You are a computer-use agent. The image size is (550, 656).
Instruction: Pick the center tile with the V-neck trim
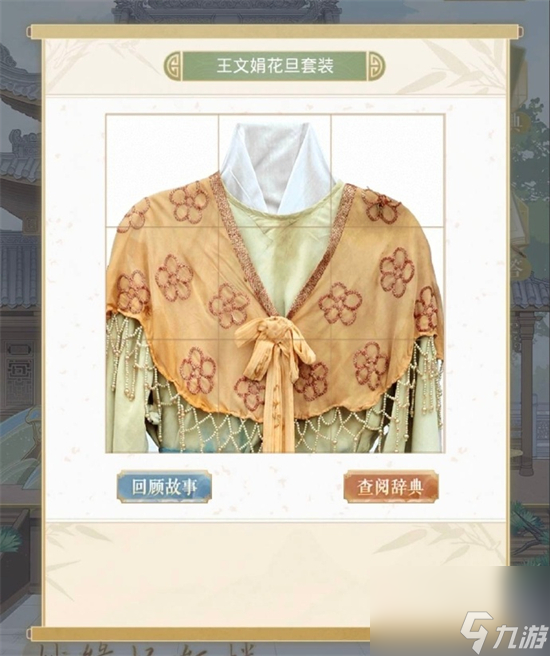coord(275,283)
